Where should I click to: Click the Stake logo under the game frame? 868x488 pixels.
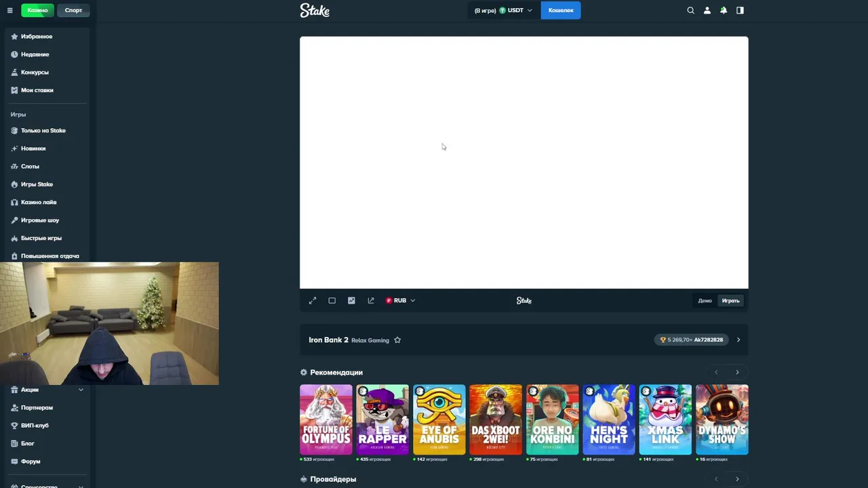pyautogui.click(x=524, y=300)
